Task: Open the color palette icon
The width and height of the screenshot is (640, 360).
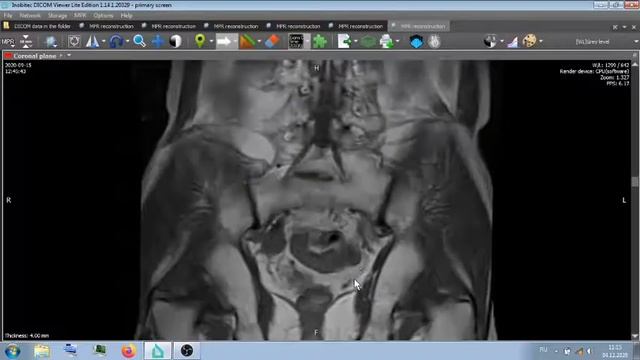Action: tap(529, 41)
